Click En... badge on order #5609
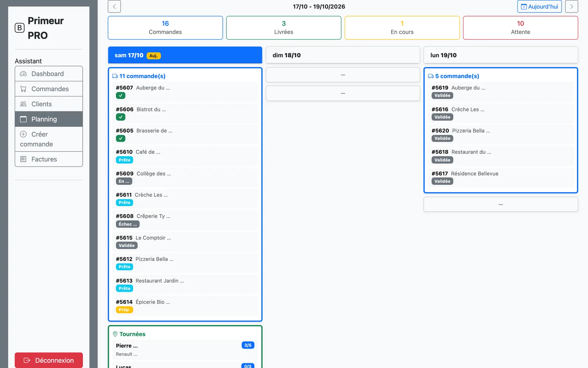Screen dimensions: 588x368 (x=124, y=181)
